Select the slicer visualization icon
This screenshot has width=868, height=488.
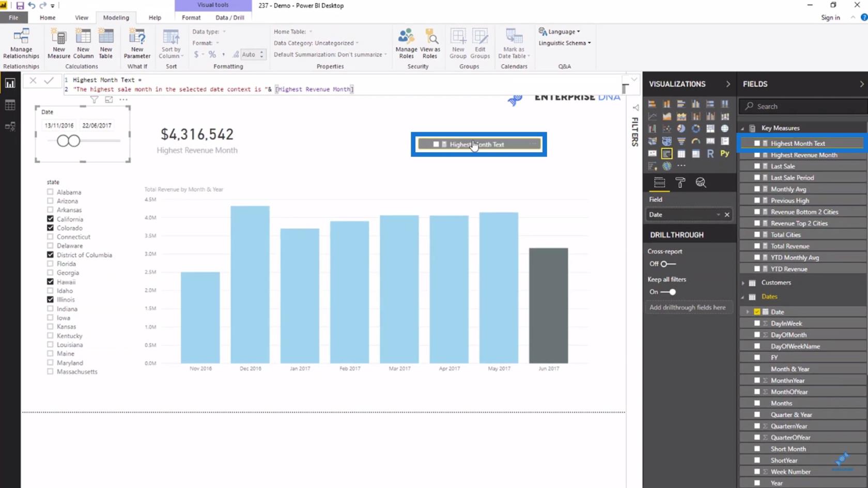pos(667,153)
